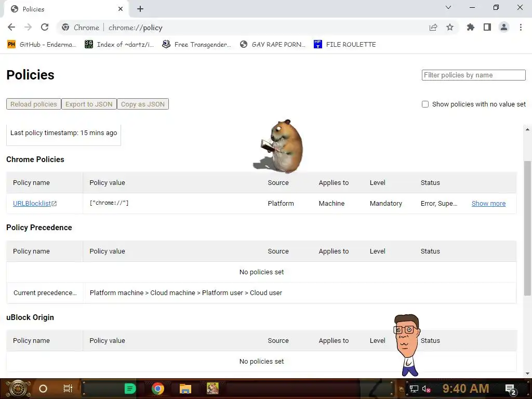The height and width of the screenshot is (399, 532).
Task: Click the cartoon man with glasses
Action: 407,345
